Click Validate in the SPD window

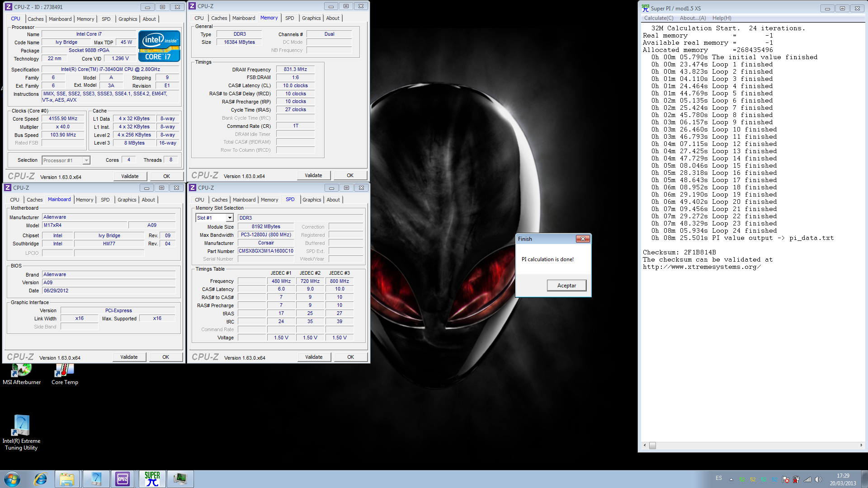(314, 357)
